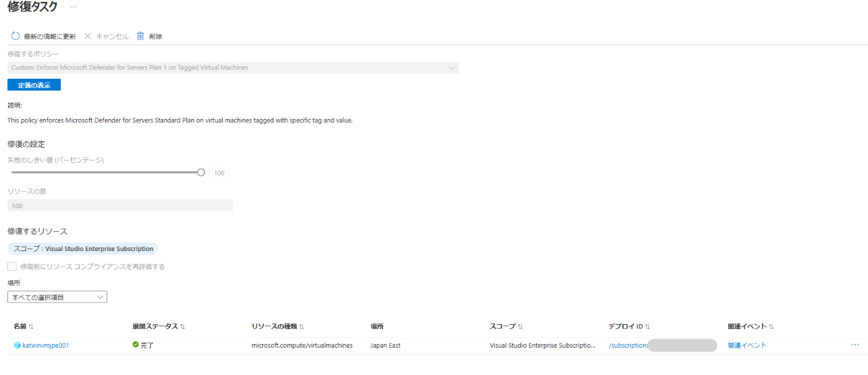Open the row ellipsis menu for katwinvmjpe001
This screenshot has width=868, height=375.
tap(855, 345)
